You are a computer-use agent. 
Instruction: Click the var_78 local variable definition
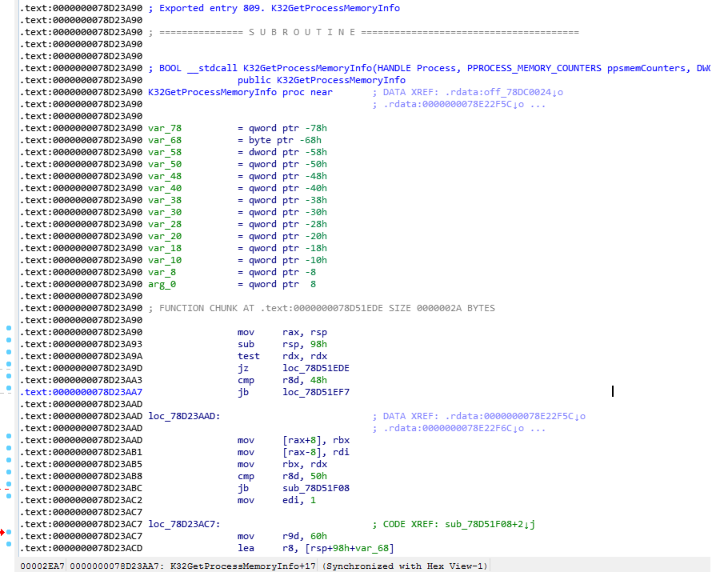coord(238,128)
